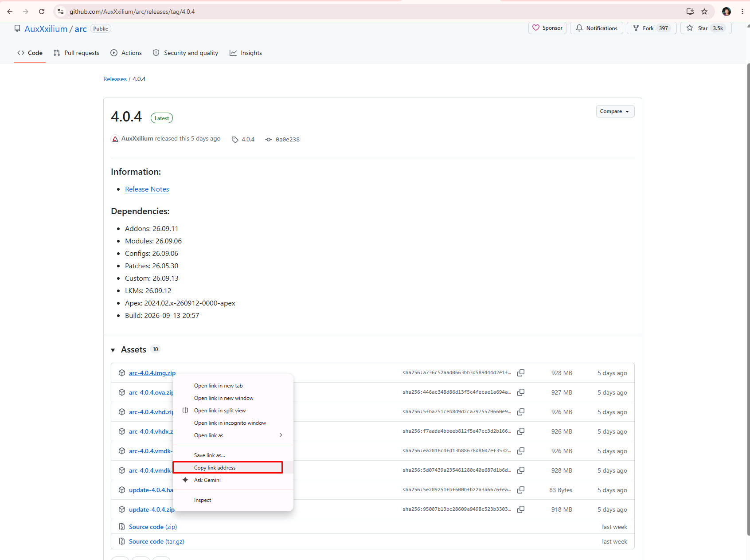
Task: Bookmark this page with the star icon
Action: tap(704, 12)
